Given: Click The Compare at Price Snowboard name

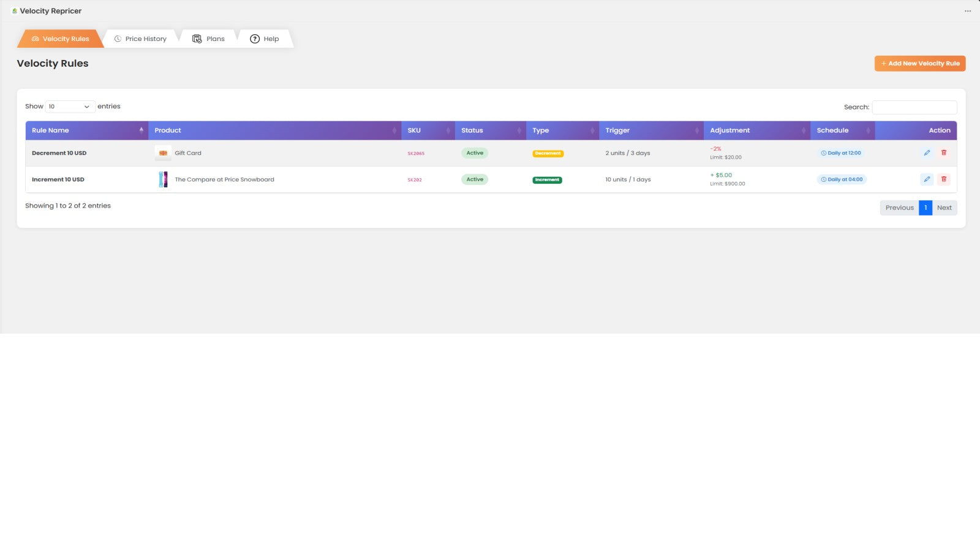Looking at the screenshot, I should coord(225,179).
